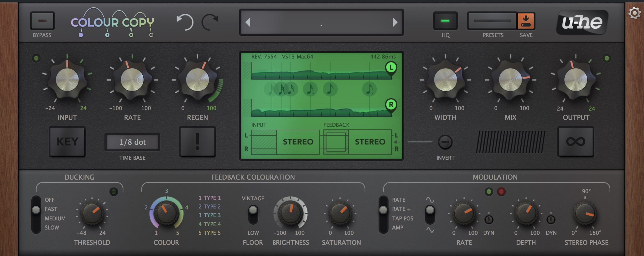Viewport: 644px width, 256px height.
Task: Open the 2 TYPE 2 colour menu
Action: click(209, 207)
